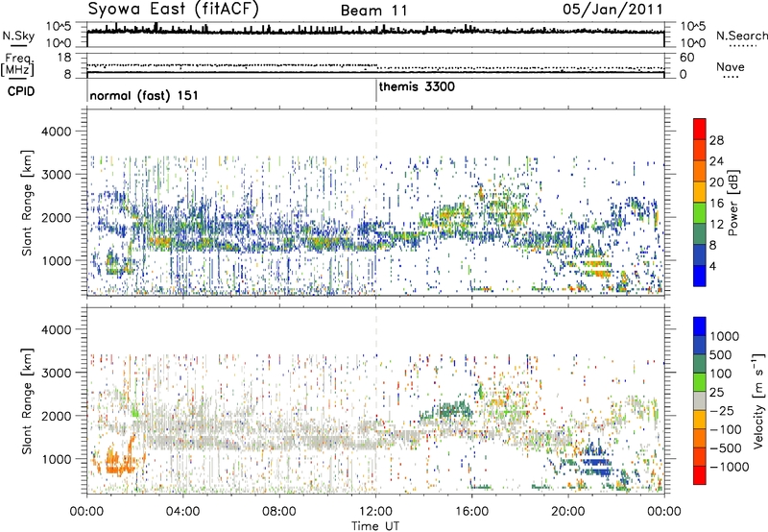Image resolution: width=768 pixels, height=532 pixels.
Task: Click the 'Power [dB]' color bar title
Action: tap(733, 203)
